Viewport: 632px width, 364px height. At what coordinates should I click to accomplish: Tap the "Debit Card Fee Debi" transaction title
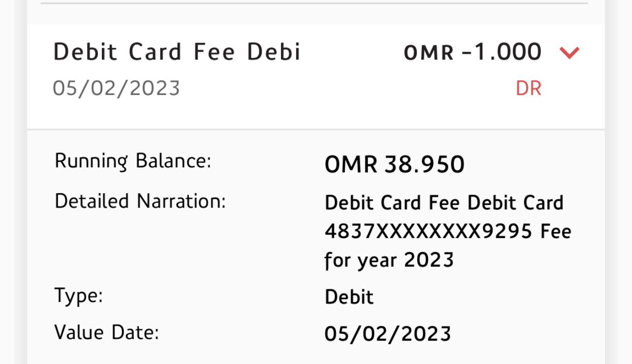pyautogui.click(x=177, y=52)
